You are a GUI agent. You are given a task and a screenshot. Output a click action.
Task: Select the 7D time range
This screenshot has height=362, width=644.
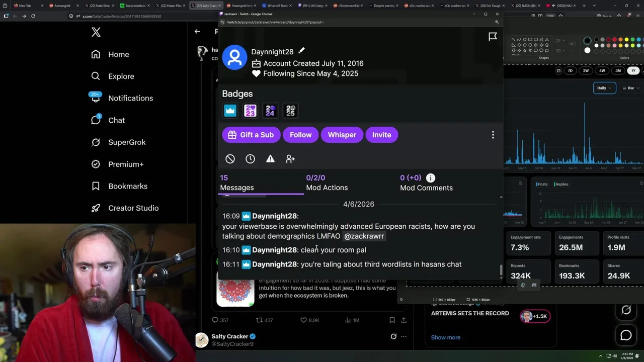tap(571, 71)
